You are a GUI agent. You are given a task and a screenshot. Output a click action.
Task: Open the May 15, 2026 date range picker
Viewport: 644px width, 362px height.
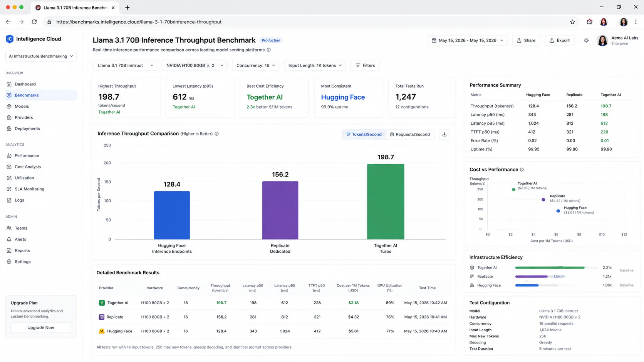467,40
